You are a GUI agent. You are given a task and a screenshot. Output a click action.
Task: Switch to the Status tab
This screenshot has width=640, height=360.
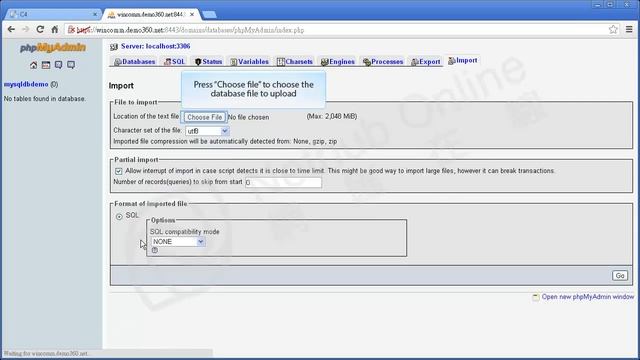[x=208, y=62]
